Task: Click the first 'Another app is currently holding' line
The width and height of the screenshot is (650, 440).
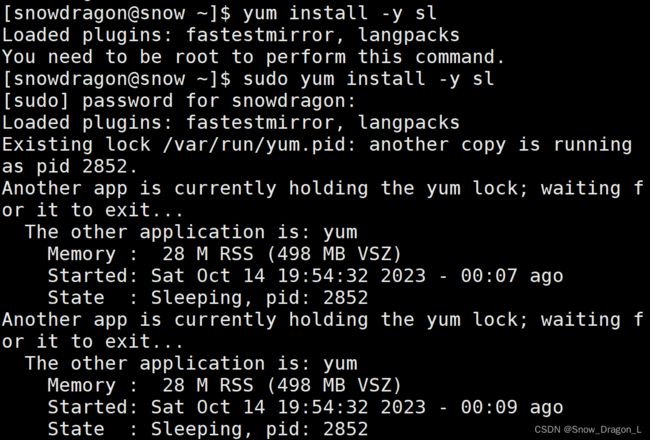Action: [x=323, y=189]
